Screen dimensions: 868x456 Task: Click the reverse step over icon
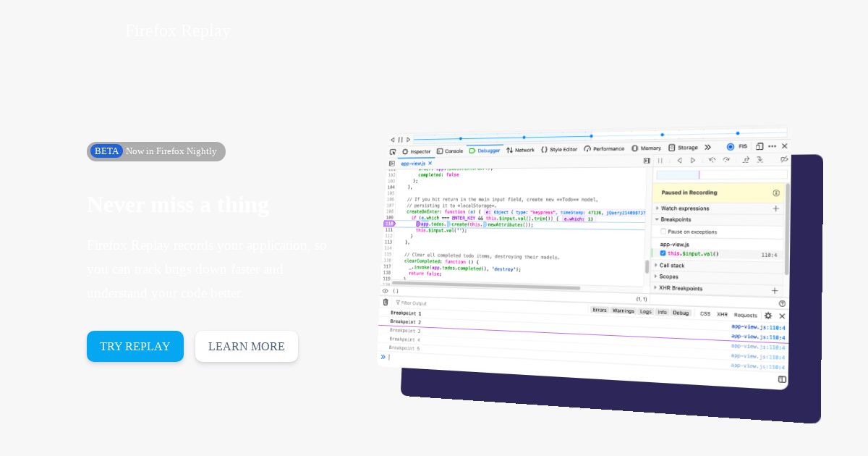coord(712,160)
